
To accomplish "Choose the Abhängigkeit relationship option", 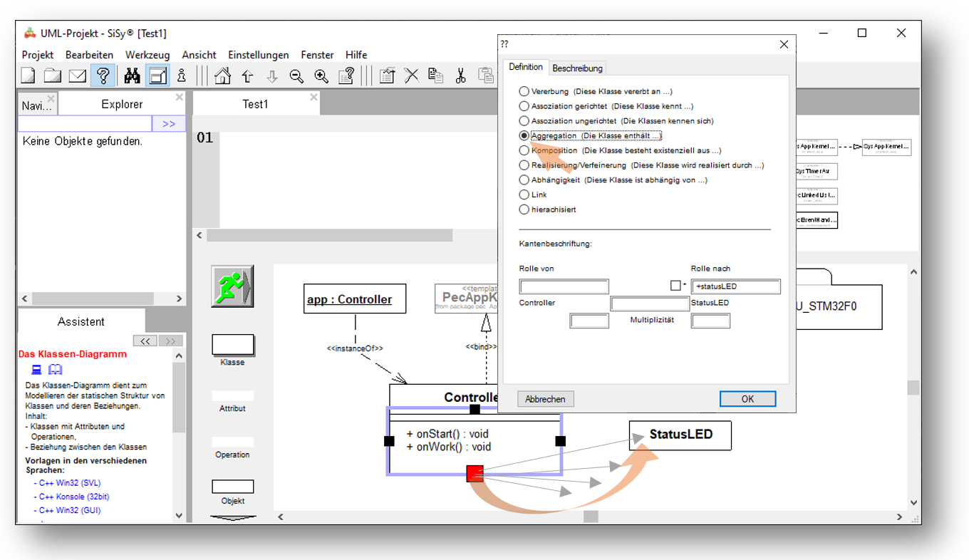I will coord(524,180).
